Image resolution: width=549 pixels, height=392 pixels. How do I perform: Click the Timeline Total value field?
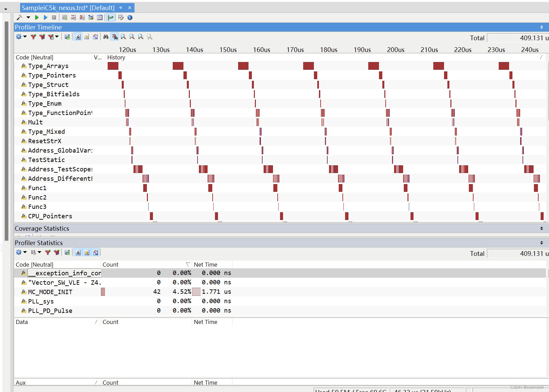518,38
